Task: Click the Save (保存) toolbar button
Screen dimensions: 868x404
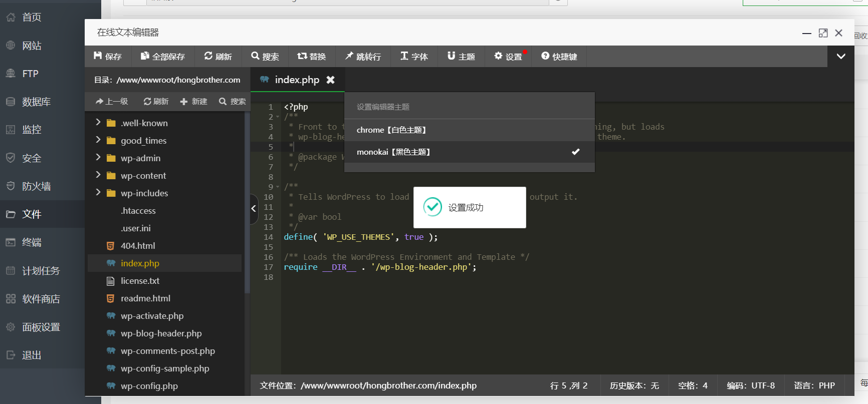Action: (108, 57)
